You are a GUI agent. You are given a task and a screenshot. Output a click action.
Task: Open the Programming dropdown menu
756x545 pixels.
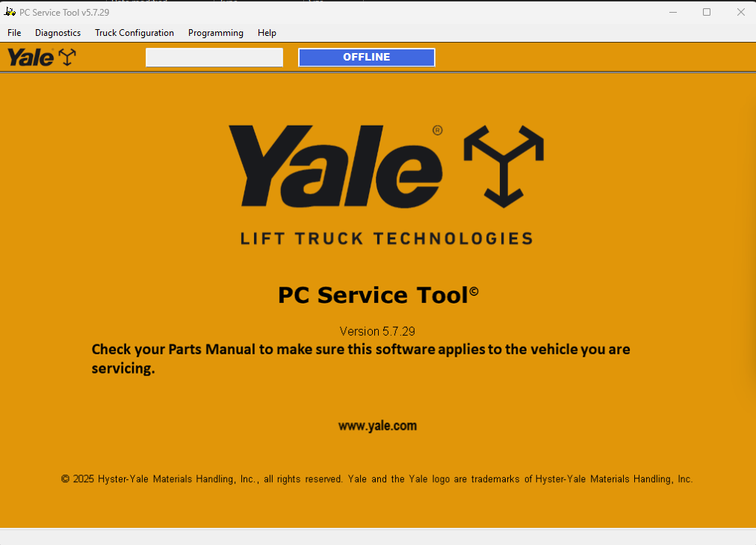(x=215, y=33)
